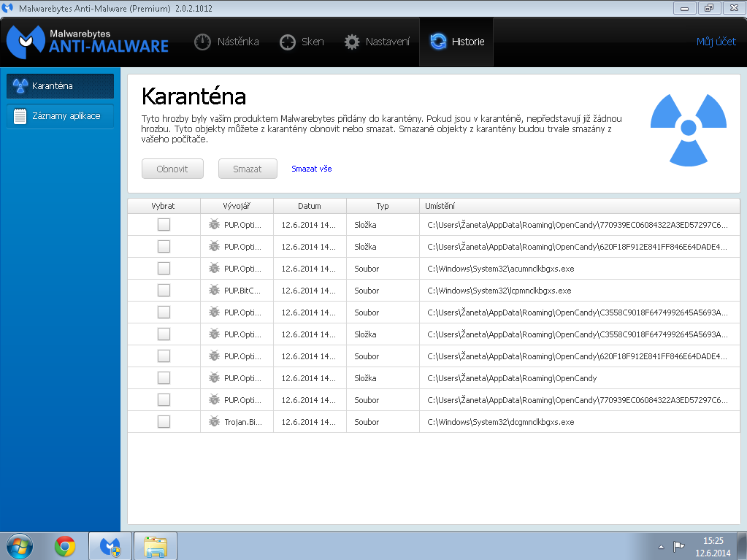The height and width of the screenshot is (560, 747).
Task: Click the bug icon in the Trojan.Bi row
Action: [x=215, y=421]
